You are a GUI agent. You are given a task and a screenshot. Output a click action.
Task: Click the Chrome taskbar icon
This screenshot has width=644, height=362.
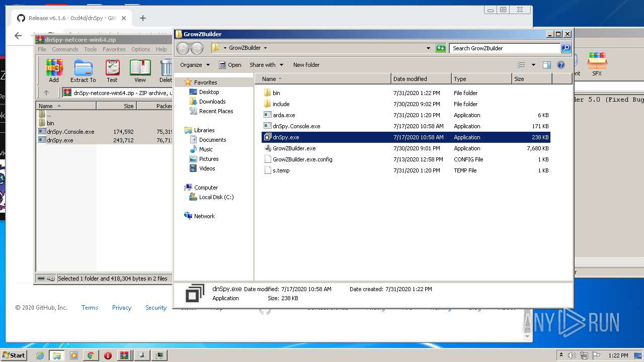click(91, 355)
